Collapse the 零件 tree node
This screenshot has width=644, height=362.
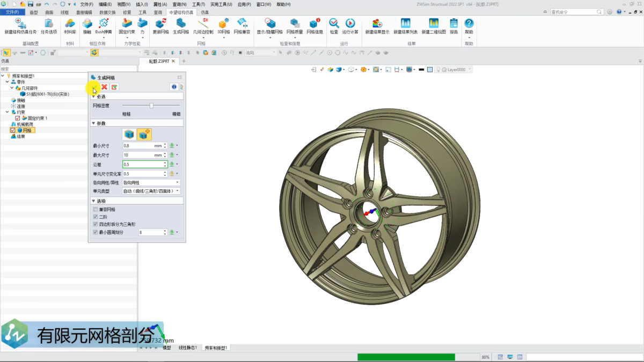click(x=8, y=82)
